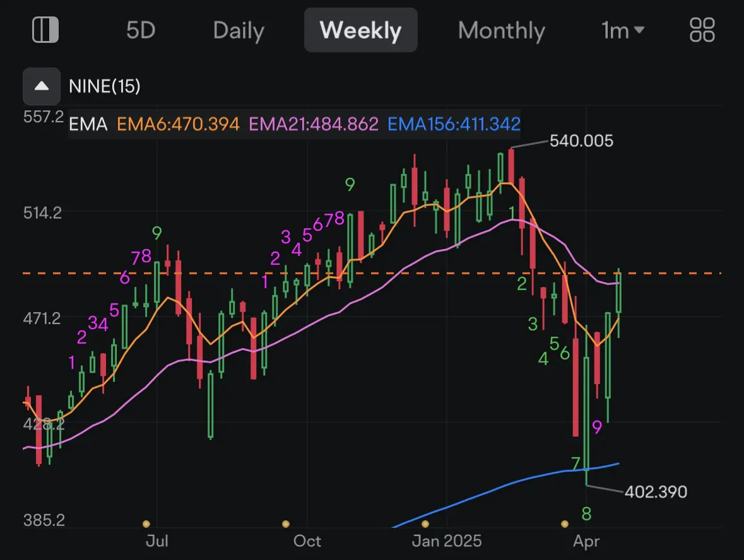Screen dimensions: 744x560
Task: Click the Apr date axis label
Action: pyautogui.click(x=586, y=542)
